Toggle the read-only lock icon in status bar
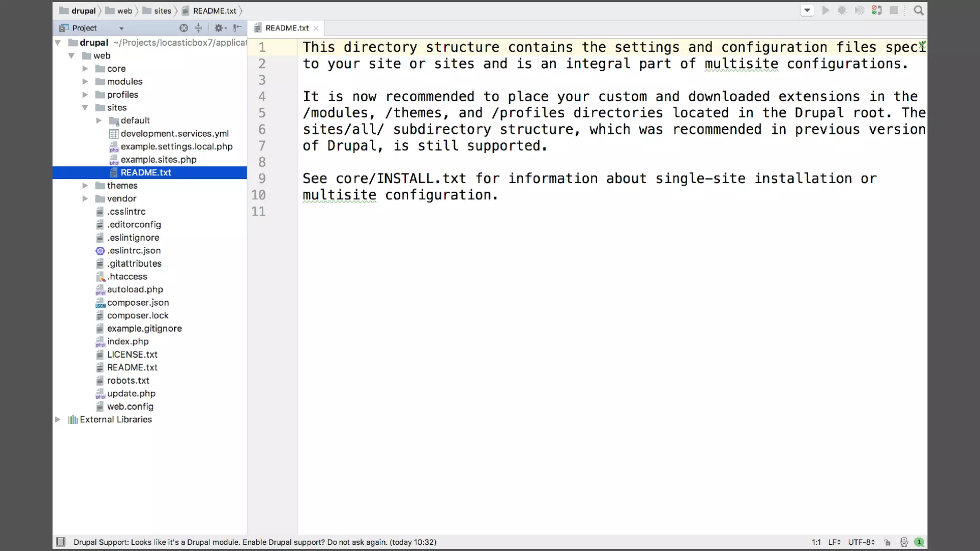980x551 pixels. (887, 542)
